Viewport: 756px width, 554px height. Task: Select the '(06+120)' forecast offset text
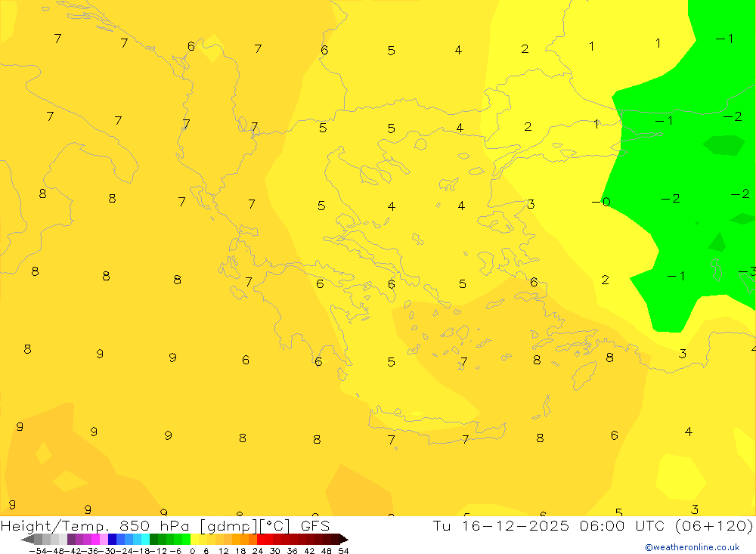click(x=714, y=525)
